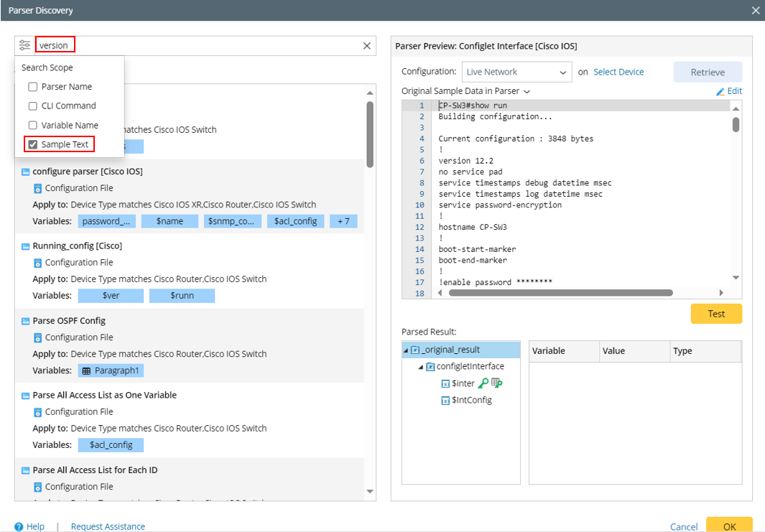Click the Running_config [Cisco] parser icon

tap(25, 246)
